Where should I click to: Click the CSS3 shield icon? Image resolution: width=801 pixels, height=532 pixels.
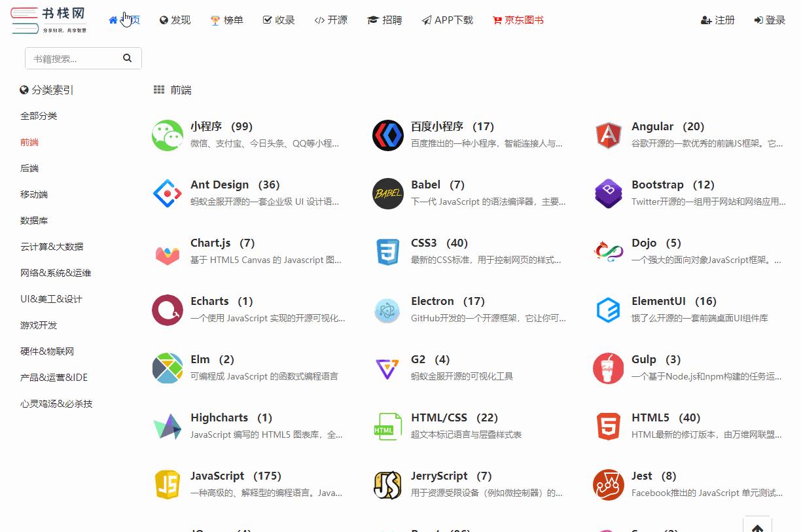387,251
